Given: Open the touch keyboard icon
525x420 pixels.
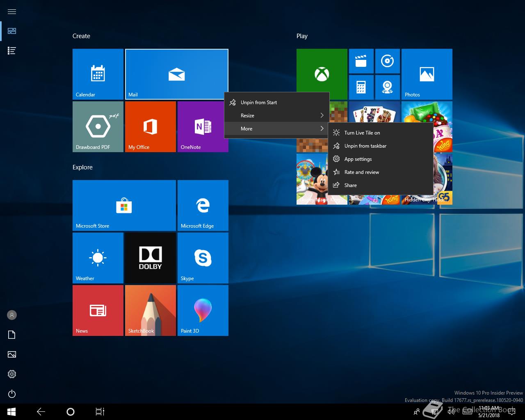Looking at the screenshot, I should pos(468,412).
